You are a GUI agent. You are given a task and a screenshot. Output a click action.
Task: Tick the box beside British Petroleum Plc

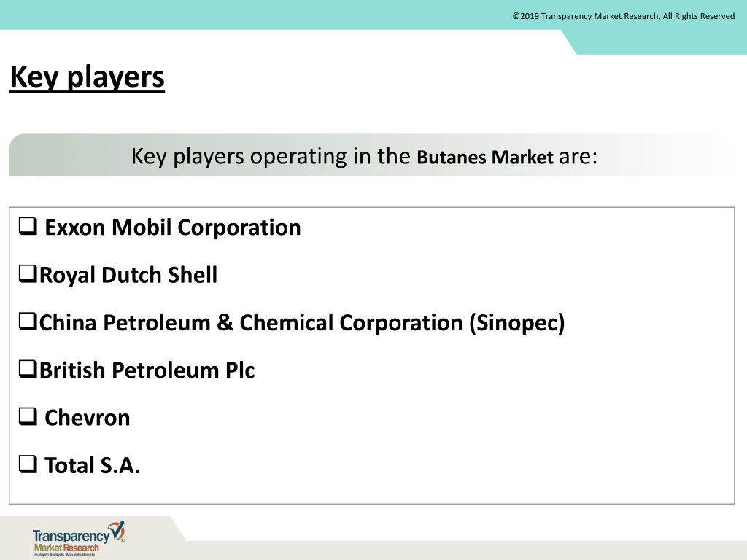pos(28,369)
